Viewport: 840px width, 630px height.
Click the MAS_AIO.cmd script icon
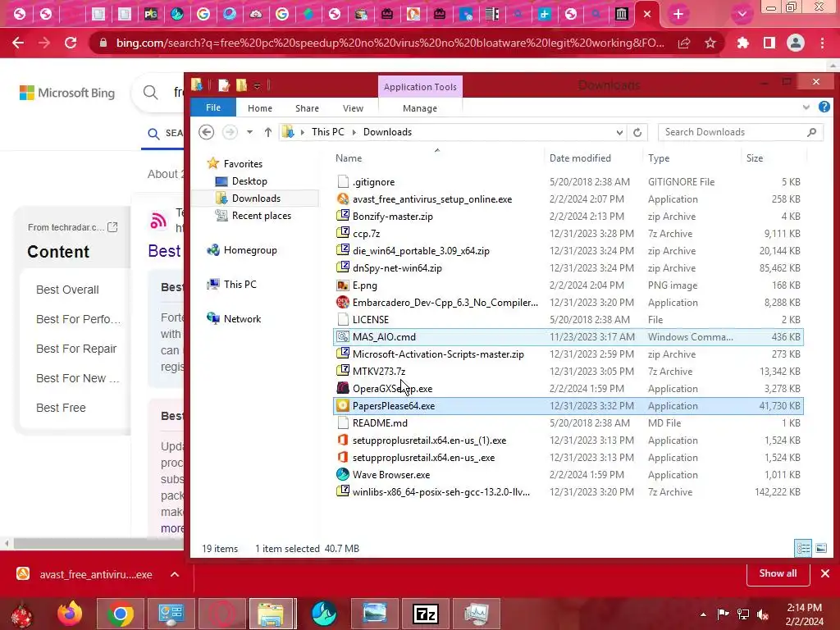click(343, 337)
